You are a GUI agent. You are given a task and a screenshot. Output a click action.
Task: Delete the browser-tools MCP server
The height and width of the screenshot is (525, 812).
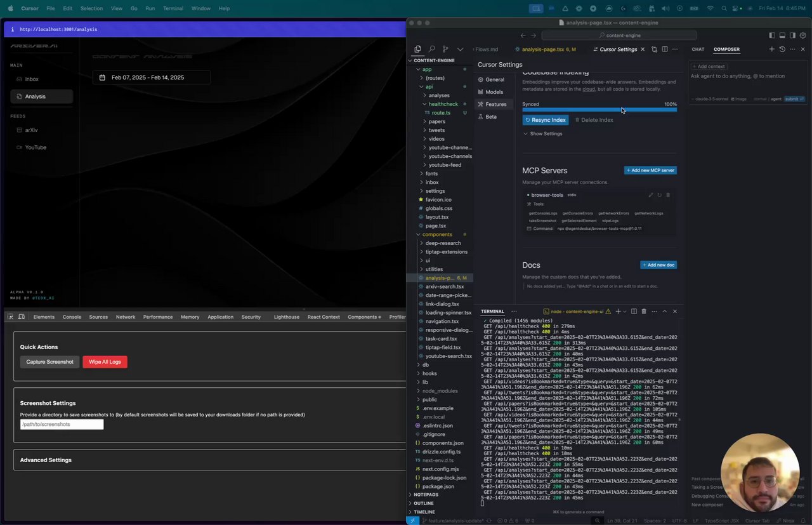(x=668, y=195)
